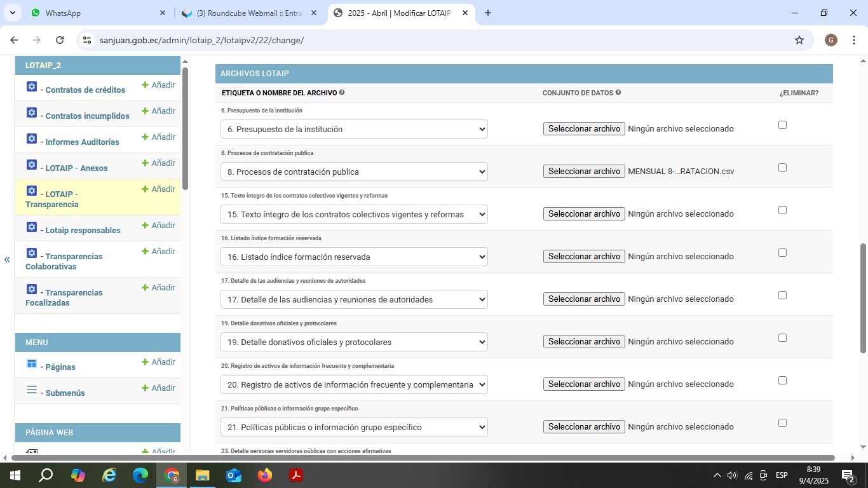Viewport: 868px width, 488px height.
Task: Click the Páginas icon in Menu section
Action: pos(32,363)
